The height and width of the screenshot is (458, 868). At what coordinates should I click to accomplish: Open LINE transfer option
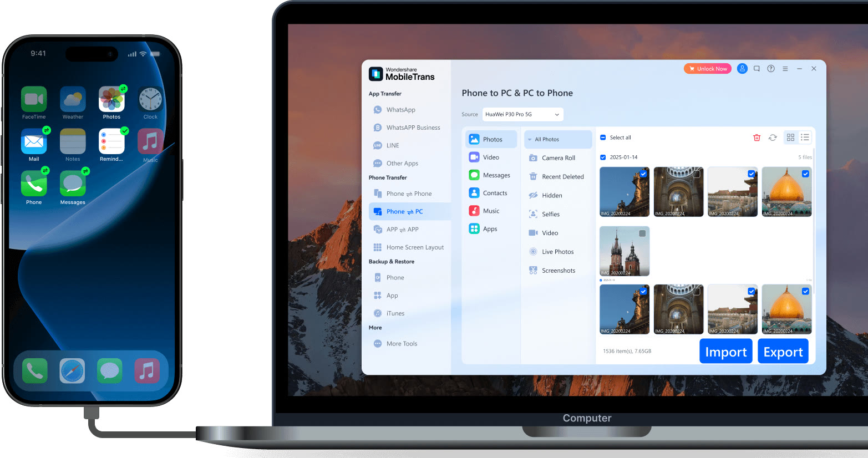click(x=386, y=145)
